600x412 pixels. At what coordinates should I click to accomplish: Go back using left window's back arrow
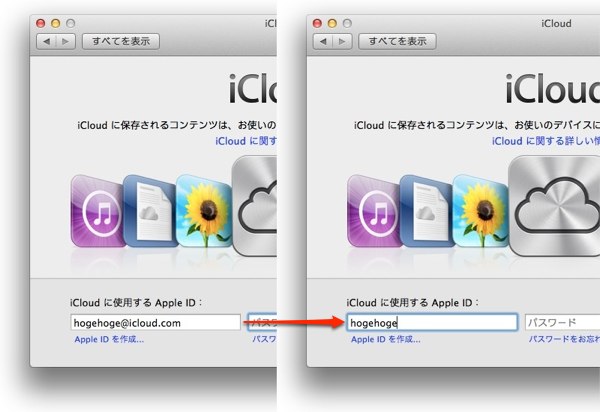pyautogui.click(x=46, y=41)
